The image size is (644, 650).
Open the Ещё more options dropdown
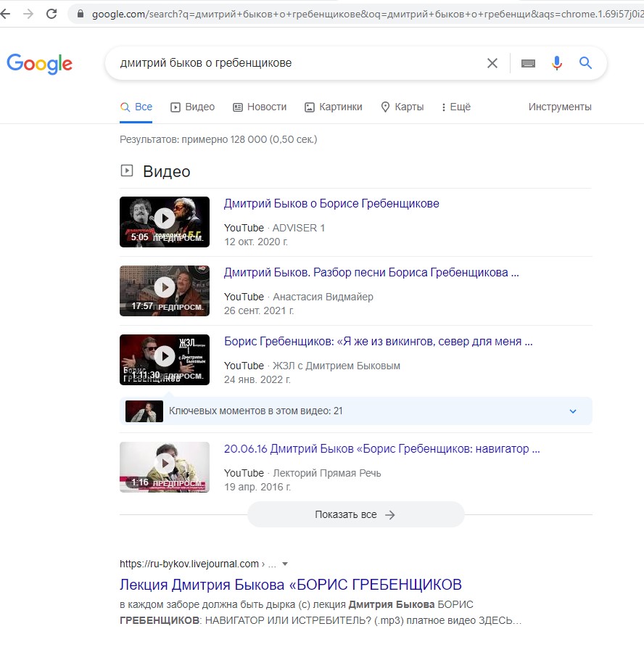tap(455, 107)
